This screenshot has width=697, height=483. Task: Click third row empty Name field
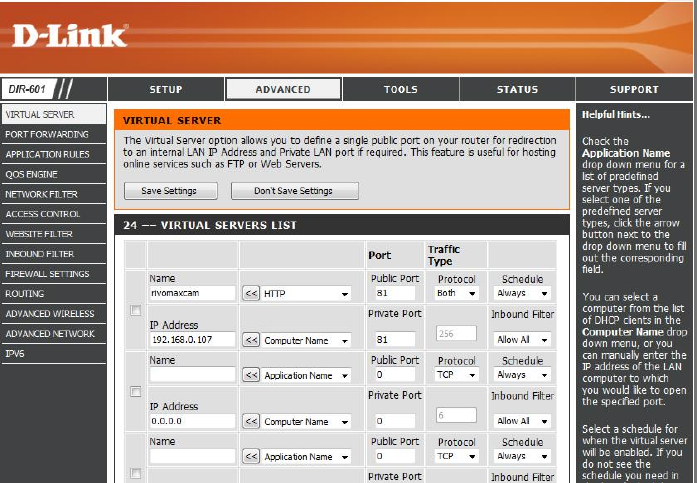[x=192, y=456]
